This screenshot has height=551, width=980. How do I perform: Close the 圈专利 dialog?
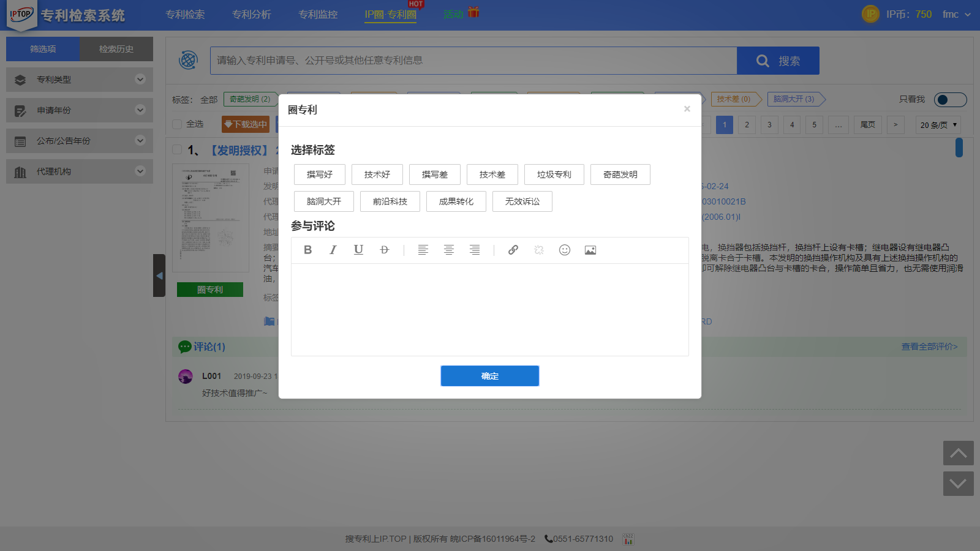pyautogui.click(x=687, y=109)
